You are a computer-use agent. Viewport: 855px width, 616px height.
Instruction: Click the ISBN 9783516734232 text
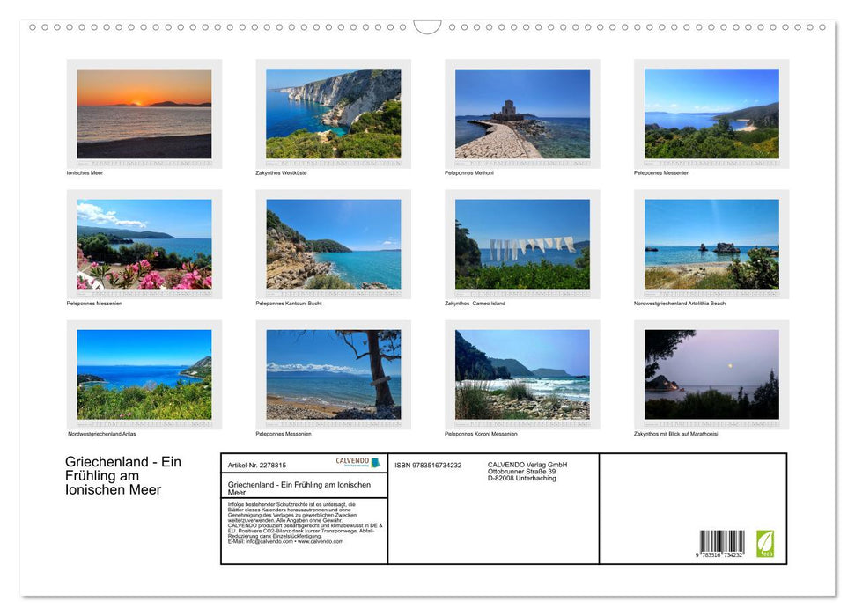coord(428,465)
